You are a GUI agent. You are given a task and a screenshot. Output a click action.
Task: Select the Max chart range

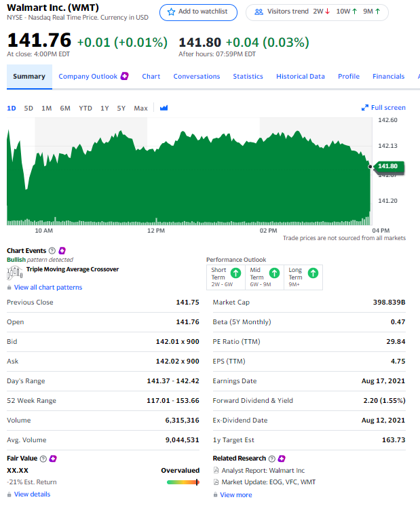click(140, 108)
